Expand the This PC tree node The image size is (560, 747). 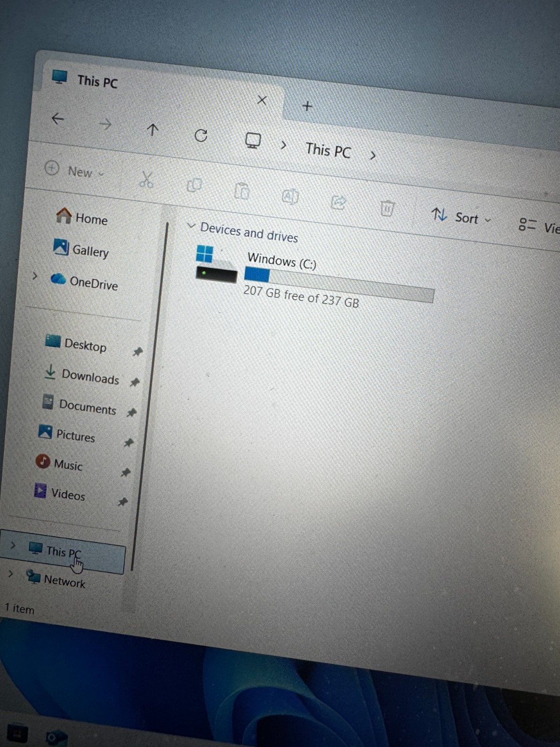pyautogui.click(x=13, y=545)
